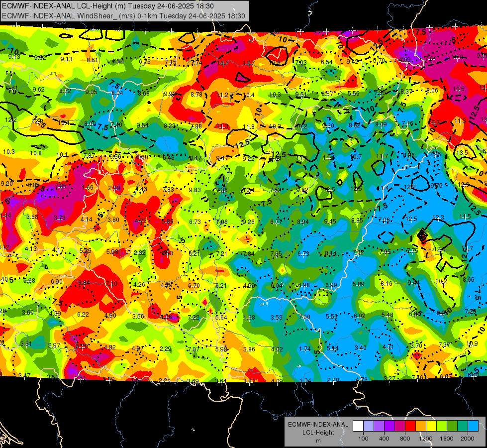Click the wind shear value 6.90
This screenshot has width=487, height=448.
pos(57,281)
